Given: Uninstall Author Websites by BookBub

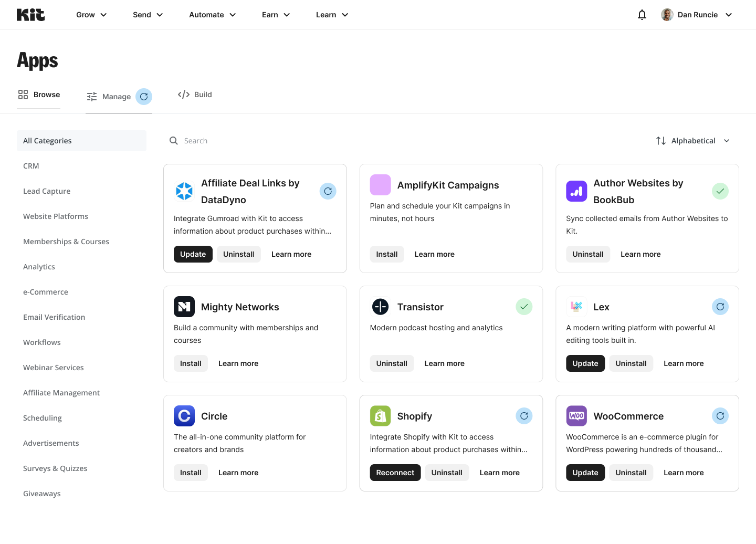Looking at the screenshot, I should coord(588,254).
